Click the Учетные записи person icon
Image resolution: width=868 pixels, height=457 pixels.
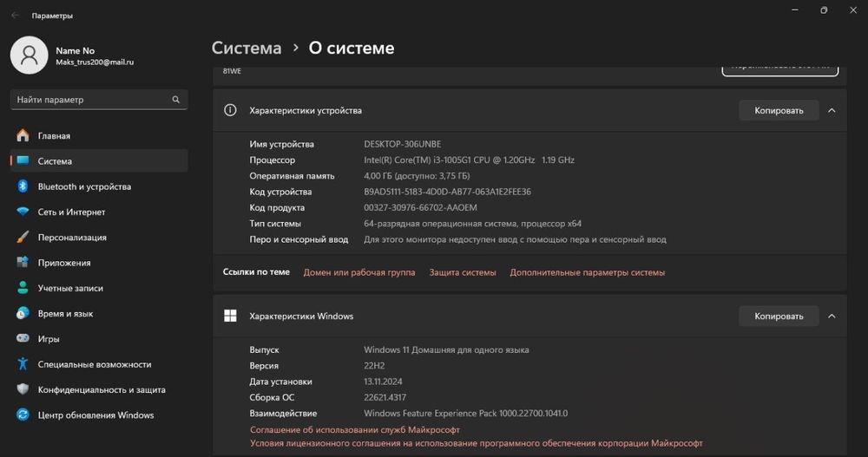[23, 288]
